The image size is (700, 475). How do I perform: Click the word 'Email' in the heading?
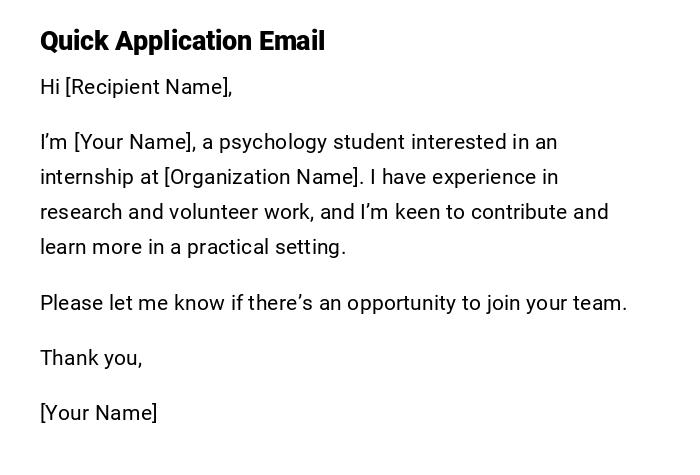click(292, 41)
